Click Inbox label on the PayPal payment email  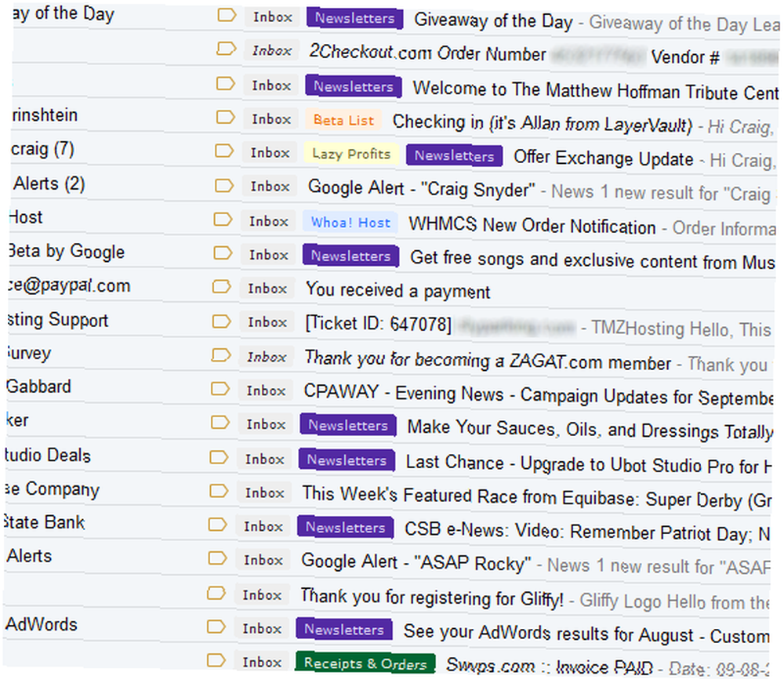point(267,289)
